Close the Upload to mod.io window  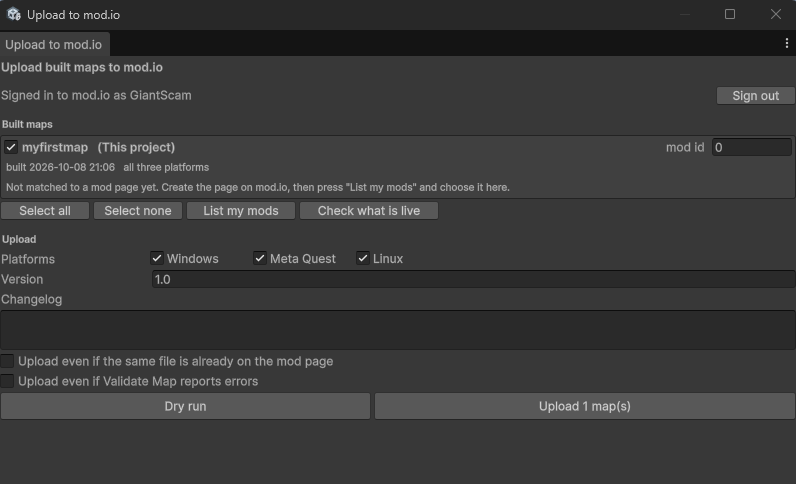(775, 14)
